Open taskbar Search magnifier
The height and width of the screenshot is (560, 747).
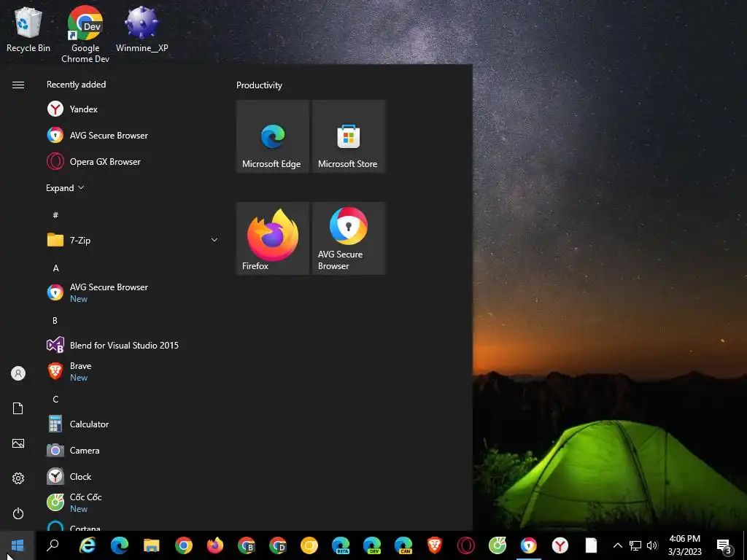[53, 545]
